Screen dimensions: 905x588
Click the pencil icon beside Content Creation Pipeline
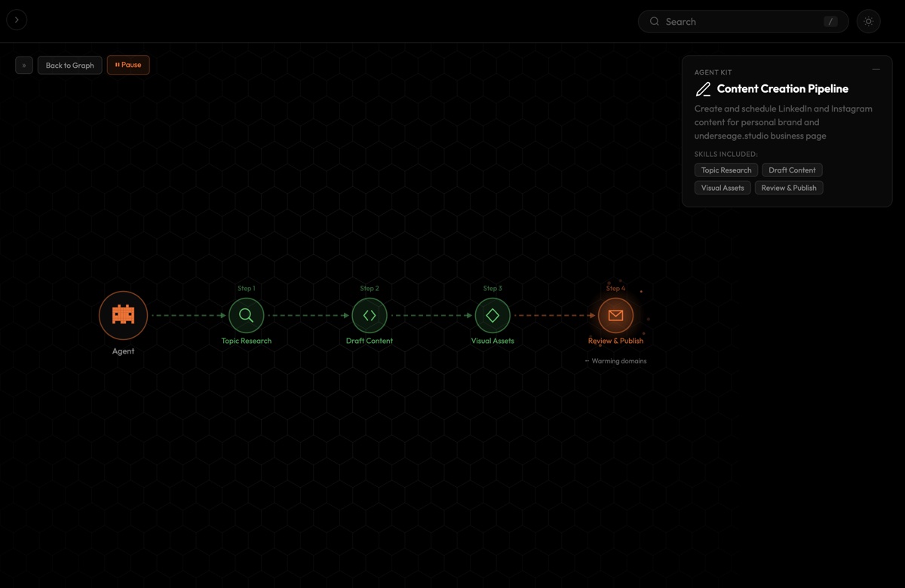tap(703, 89)
